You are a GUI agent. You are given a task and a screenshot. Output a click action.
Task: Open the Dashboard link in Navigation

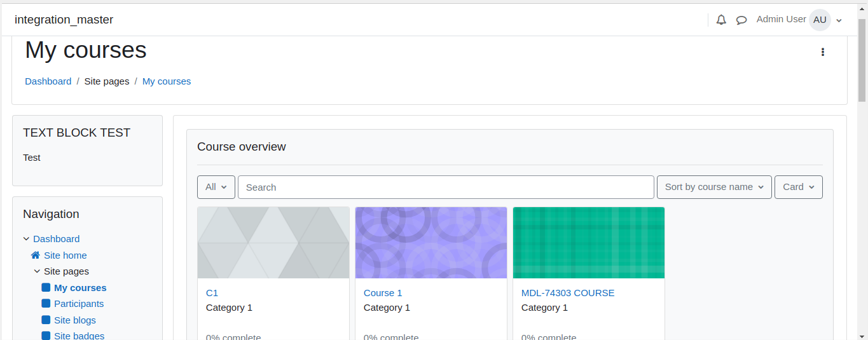point(57,239)
